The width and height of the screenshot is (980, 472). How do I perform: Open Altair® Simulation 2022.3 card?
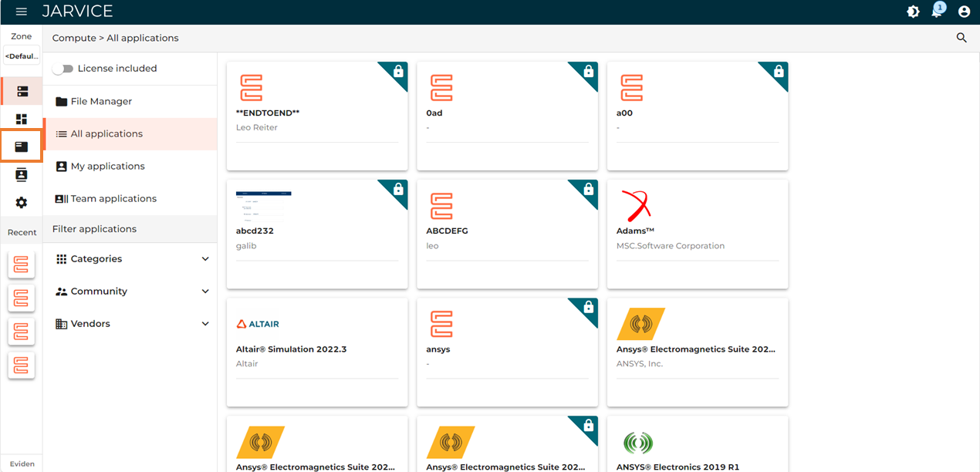pos(317,352)
